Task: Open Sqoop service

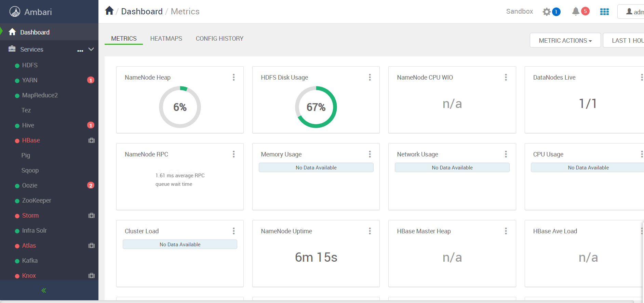Action: point(30,170)
